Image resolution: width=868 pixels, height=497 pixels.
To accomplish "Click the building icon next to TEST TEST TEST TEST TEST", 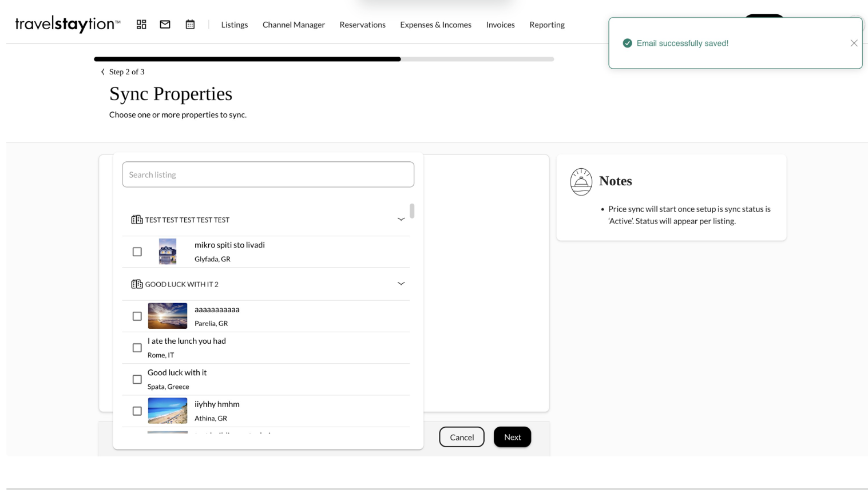I will [x=137, y=220].
